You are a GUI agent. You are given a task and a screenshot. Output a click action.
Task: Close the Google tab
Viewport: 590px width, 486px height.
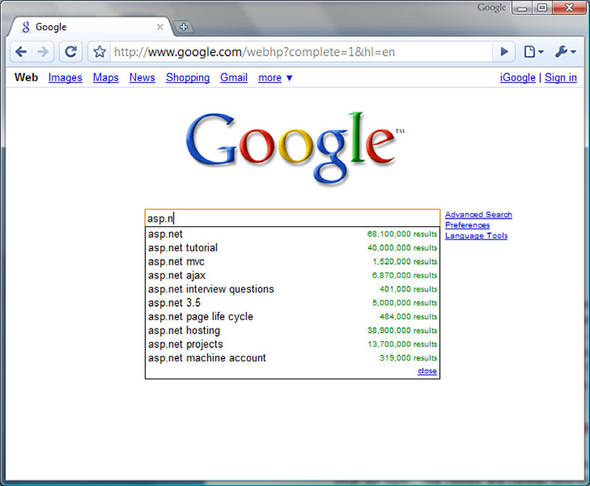pyautogui.click(x=160, y=27)
